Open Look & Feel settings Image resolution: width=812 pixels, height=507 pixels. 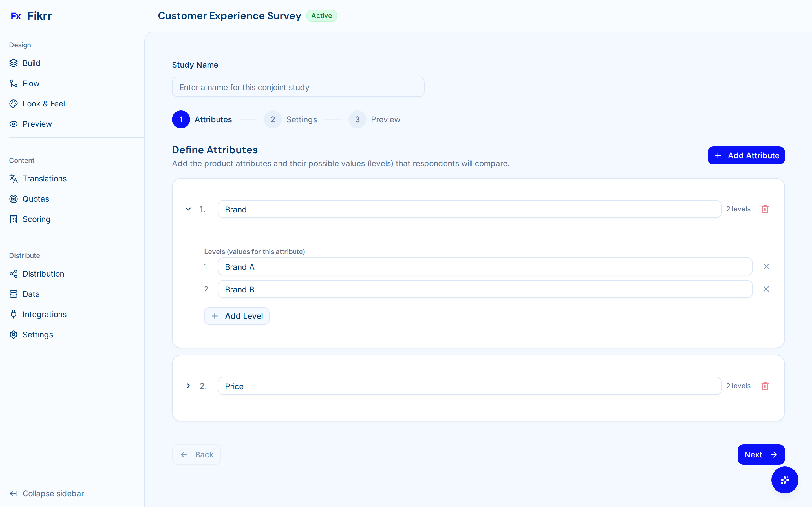tap(44, 104)
